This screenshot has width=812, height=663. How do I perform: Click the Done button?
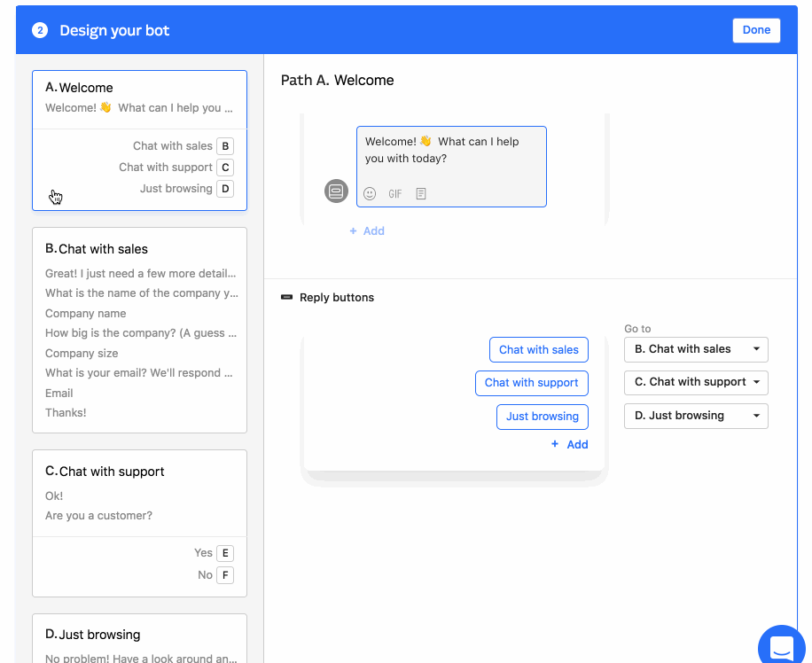[756, 30]
